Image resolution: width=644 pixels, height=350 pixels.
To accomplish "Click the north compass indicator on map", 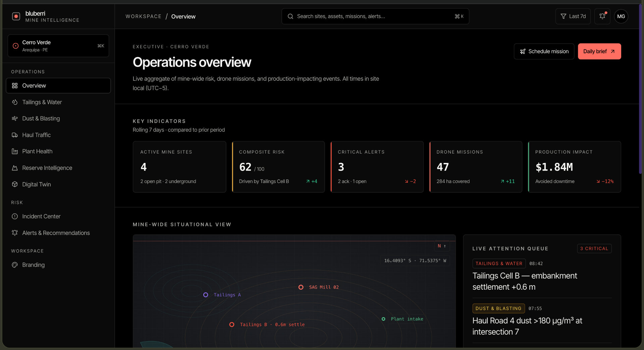I will tap(442, 246).
